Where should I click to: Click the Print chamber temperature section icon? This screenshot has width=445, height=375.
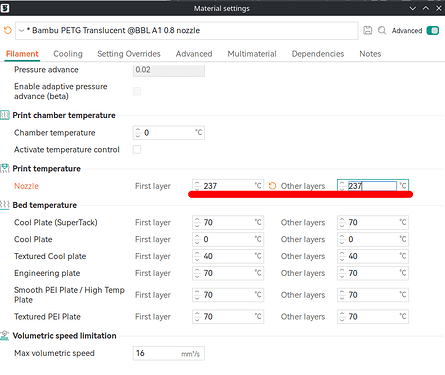click(5, 115)
